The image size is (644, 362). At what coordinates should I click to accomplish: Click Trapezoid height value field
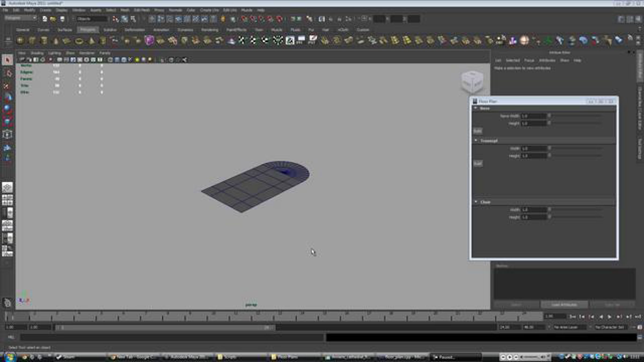(x=533, y=156)
